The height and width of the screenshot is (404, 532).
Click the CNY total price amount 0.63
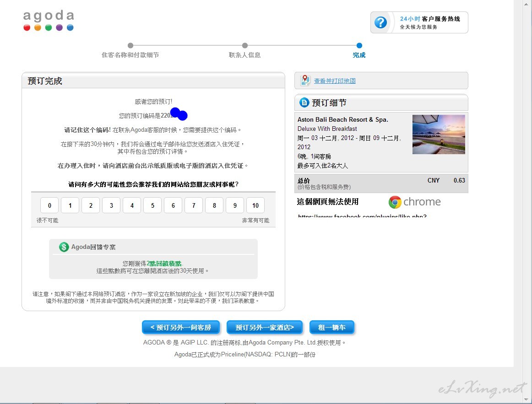click(x=459, y=180)
